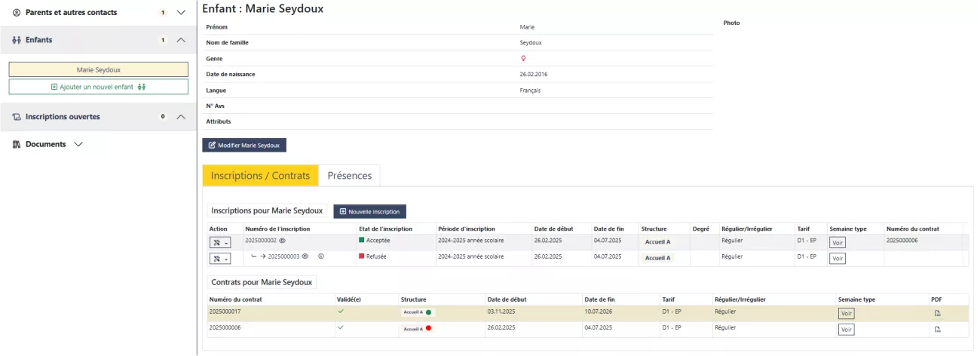Click validated checkmark of contract 2025000017
This screenshot has width=980, height=356.
pyautogui.click(x=341, y=311)
